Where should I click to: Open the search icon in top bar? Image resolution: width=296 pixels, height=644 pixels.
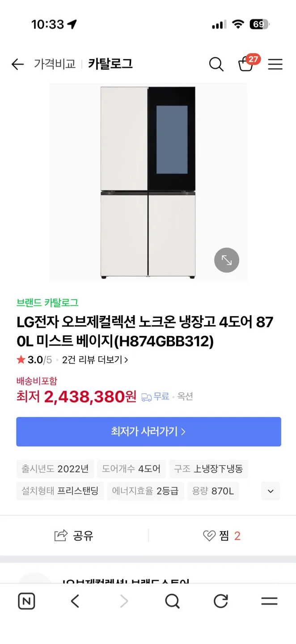coord(216,64)
